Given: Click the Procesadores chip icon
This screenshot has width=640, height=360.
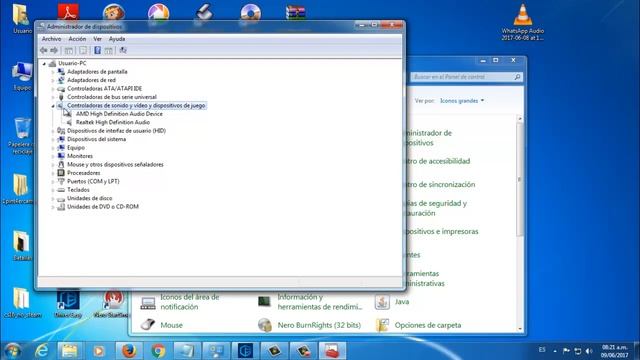Looking at the screenshot, I should pyautogui.click(x=61, y=173).
